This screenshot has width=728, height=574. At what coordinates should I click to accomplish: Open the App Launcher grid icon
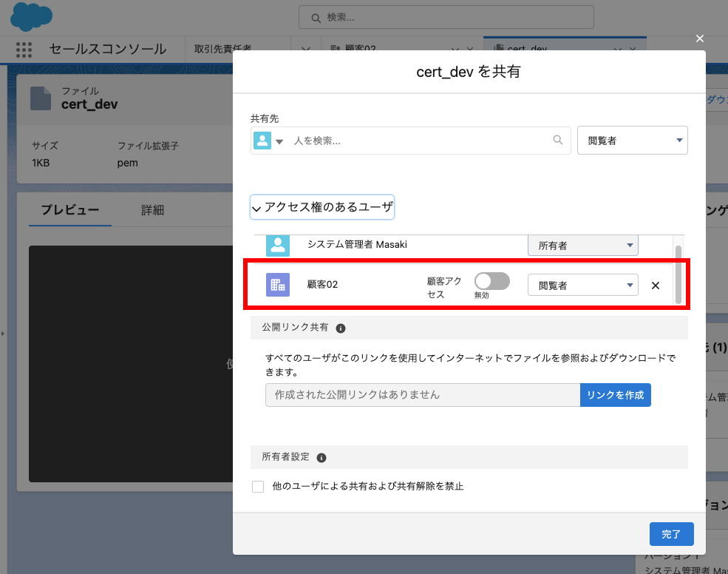click(24, 50)
